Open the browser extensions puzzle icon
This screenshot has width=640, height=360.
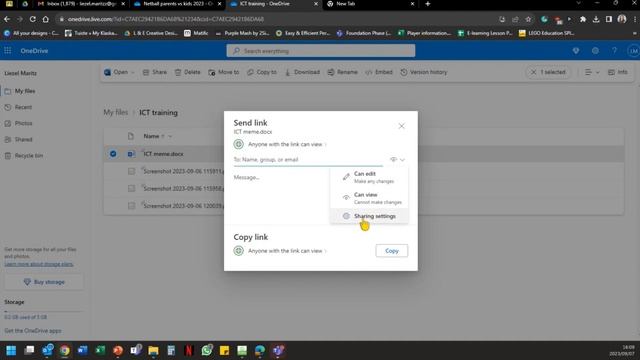[582, 19]
